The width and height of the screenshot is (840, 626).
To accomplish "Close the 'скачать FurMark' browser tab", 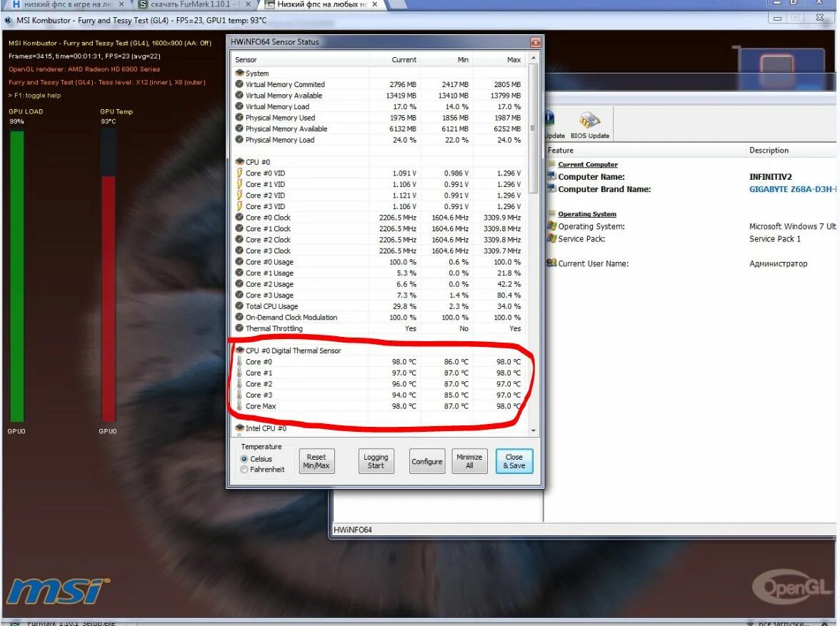I will pos(248,4).
